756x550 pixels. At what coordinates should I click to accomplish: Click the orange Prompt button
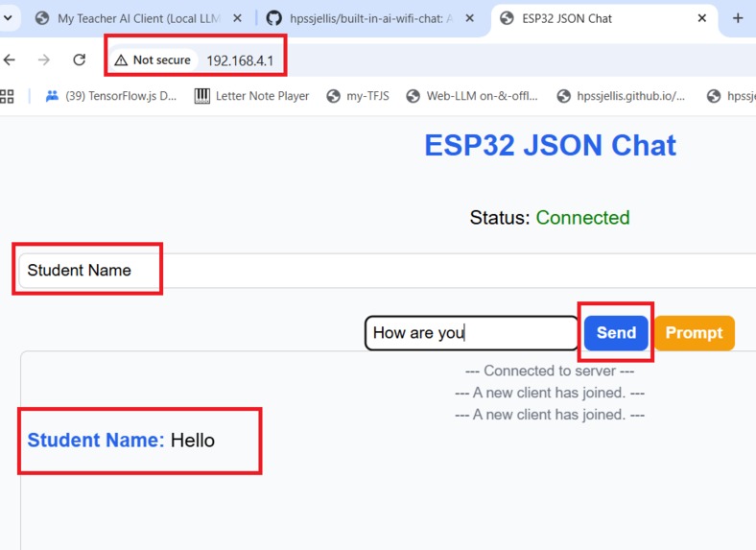click(x=695, y=333)
